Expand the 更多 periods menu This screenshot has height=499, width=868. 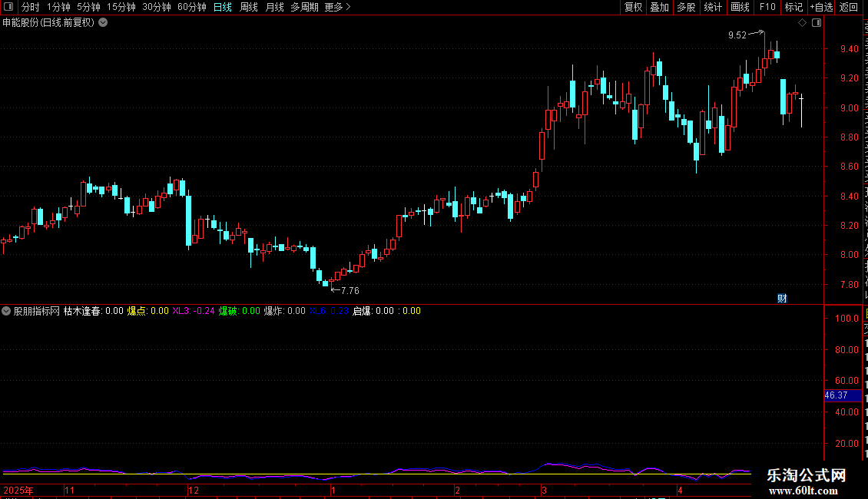[x=338, y=7]
